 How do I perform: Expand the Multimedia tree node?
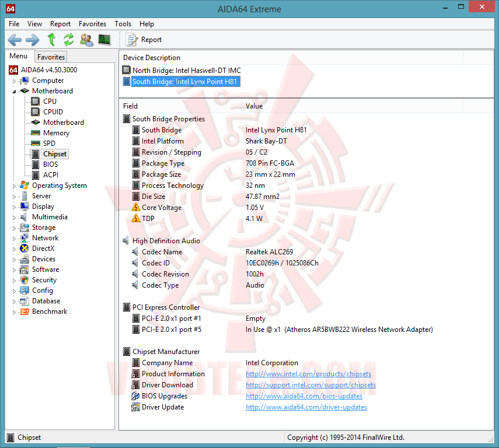point(14,218)
